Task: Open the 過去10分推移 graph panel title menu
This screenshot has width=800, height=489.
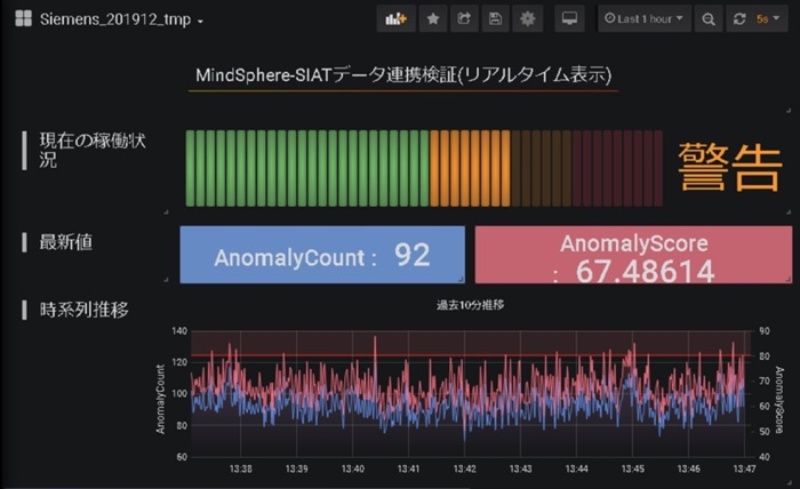Action: [470, 305]
